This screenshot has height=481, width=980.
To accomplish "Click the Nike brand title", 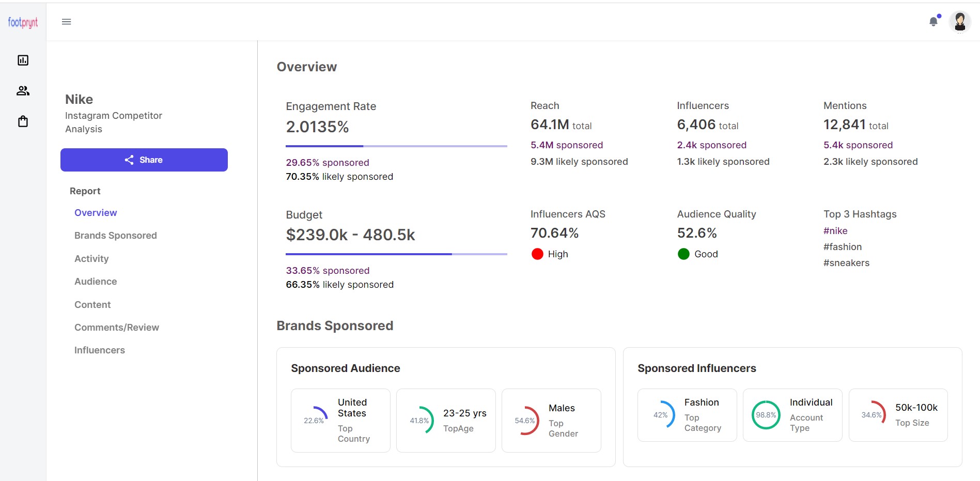I will point(79,99).
